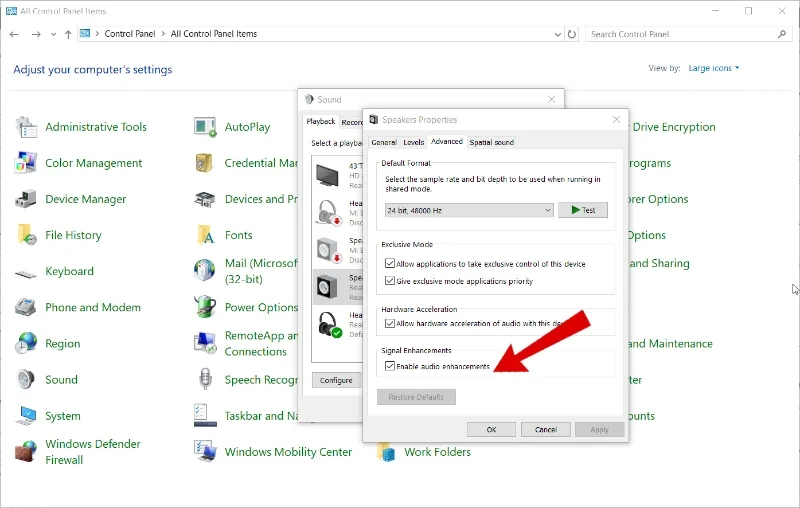Switch to the Levels tab
Image resolution: width=800 pixels, height=508 pixels.
tap(413, 142)
